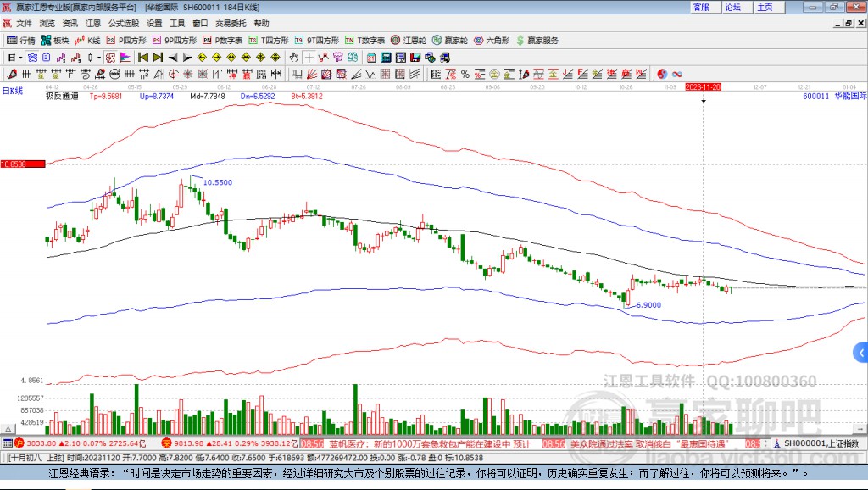This screenshot has height=490, width=868.
Task: Click the 蓝帆医疗 news ticker headline
Action: pos(430,443)
